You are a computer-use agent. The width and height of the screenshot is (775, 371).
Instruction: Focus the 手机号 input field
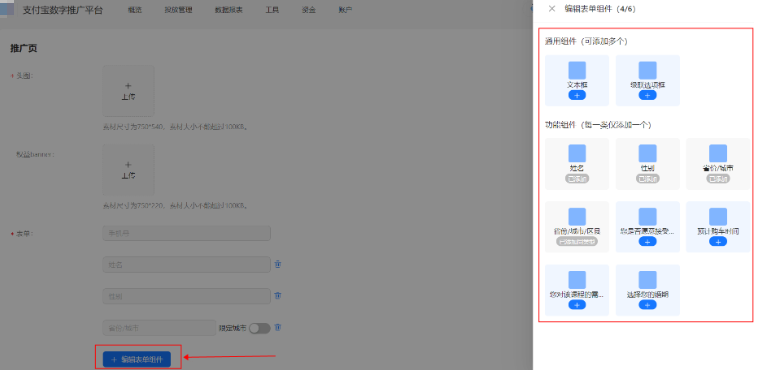[186, 233]
